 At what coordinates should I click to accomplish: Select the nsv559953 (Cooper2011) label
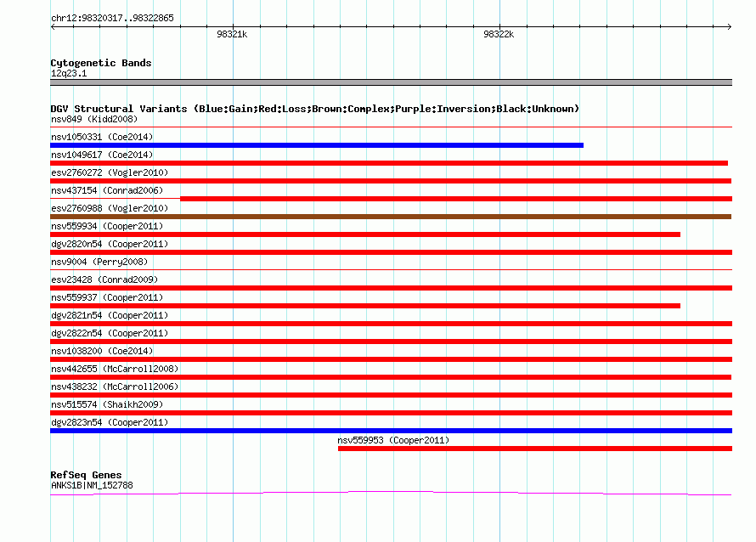393,440
